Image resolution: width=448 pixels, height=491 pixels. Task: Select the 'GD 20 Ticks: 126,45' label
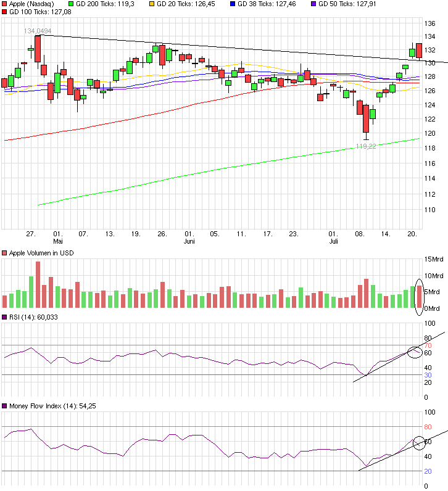click(x=186, y=4)
